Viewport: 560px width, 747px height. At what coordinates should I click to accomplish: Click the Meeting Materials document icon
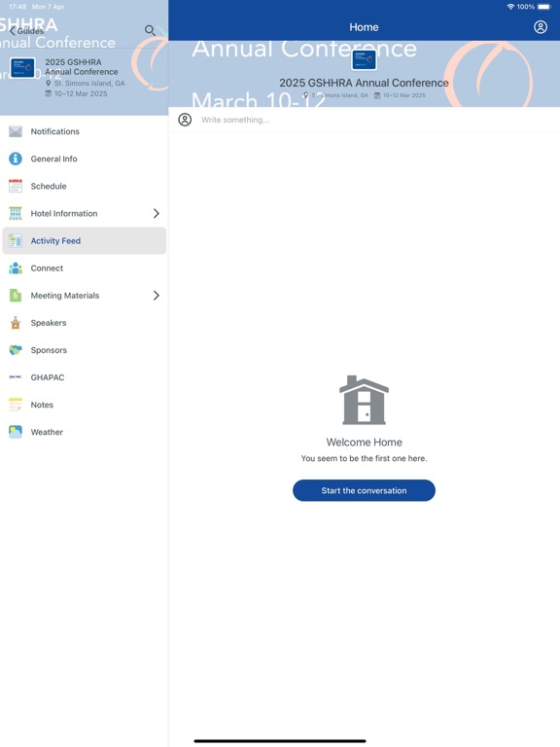coord(16,296)
